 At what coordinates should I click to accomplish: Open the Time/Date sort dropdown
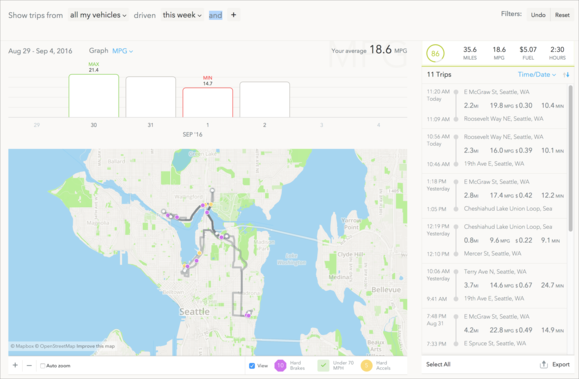[537, 75]
